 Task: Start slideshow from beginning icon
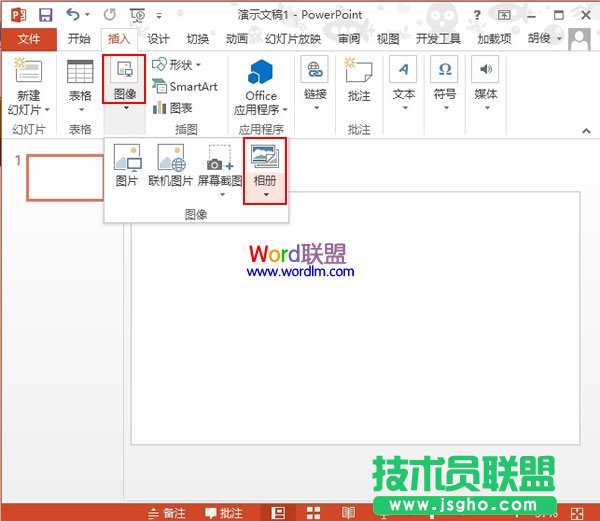coord(138,15)
